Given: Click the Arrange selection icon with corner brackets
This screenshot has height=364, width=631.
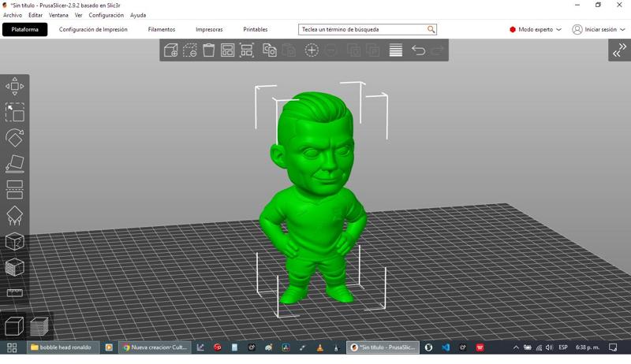Looking at the screenshot, I should click(x=246, y=50).
